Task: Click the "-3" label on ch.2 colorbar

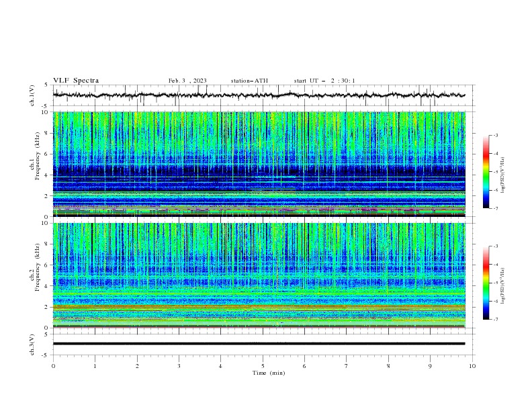Action: [496, 246]
